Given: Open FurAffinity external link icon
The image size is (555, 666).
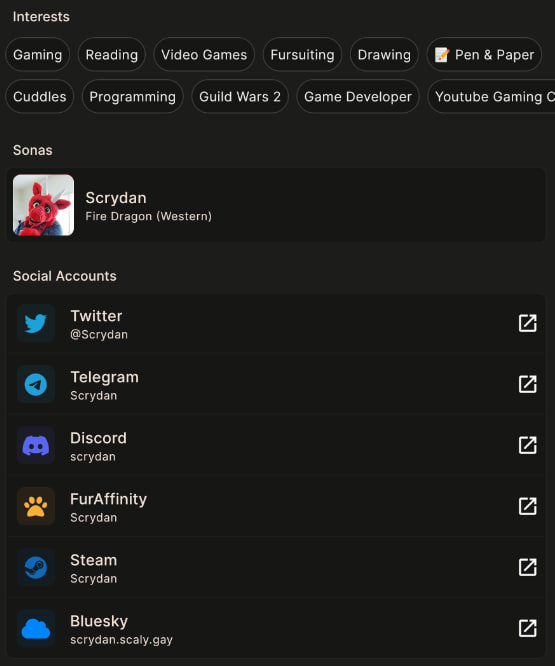Looking at the screenshot, I should tap(527, 506).
